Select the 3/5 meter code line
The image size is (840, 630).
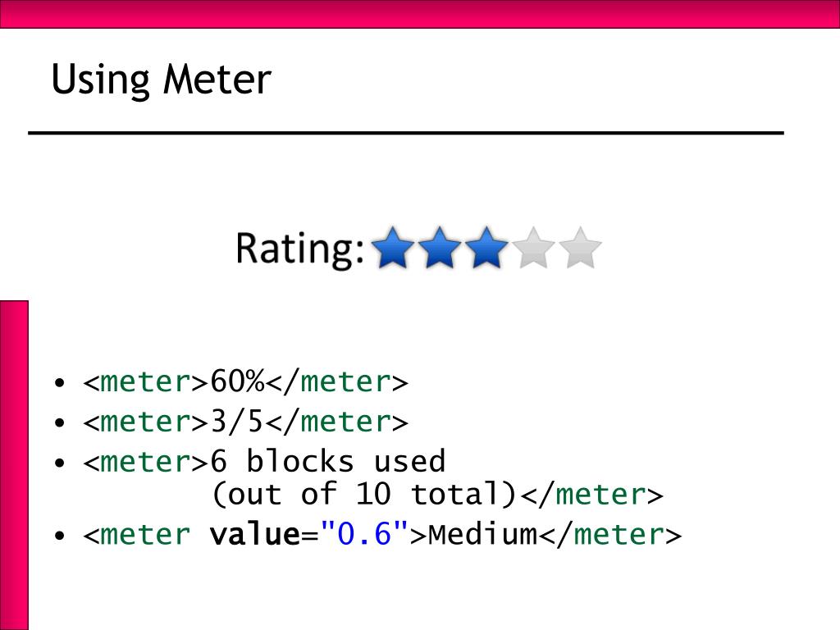[246, 421]
